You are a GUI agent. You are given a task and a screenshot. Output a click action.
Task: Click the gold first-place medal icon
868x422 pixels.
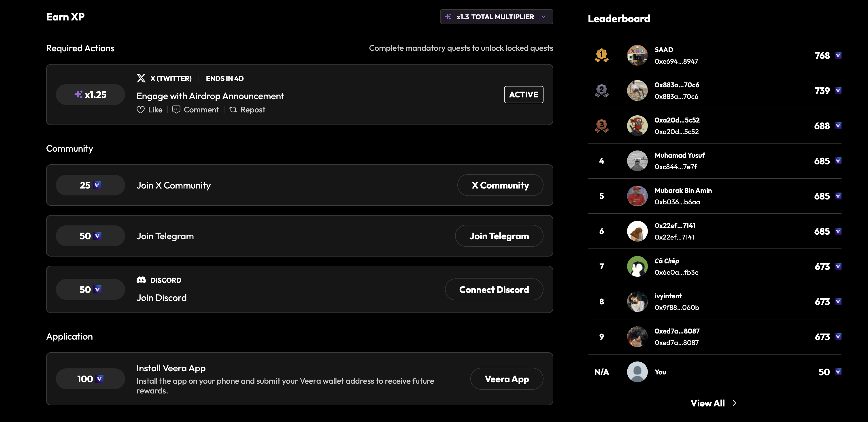point(601,55)
